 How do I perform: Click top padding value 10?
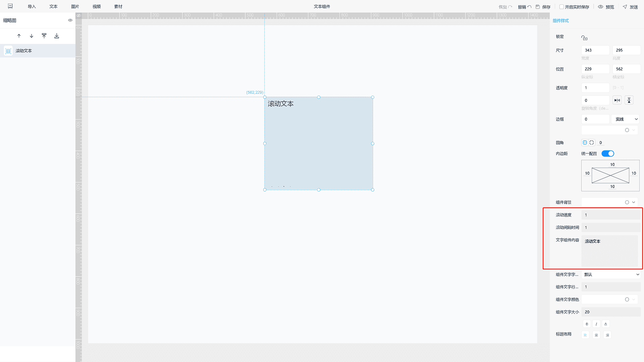point(612,165)
